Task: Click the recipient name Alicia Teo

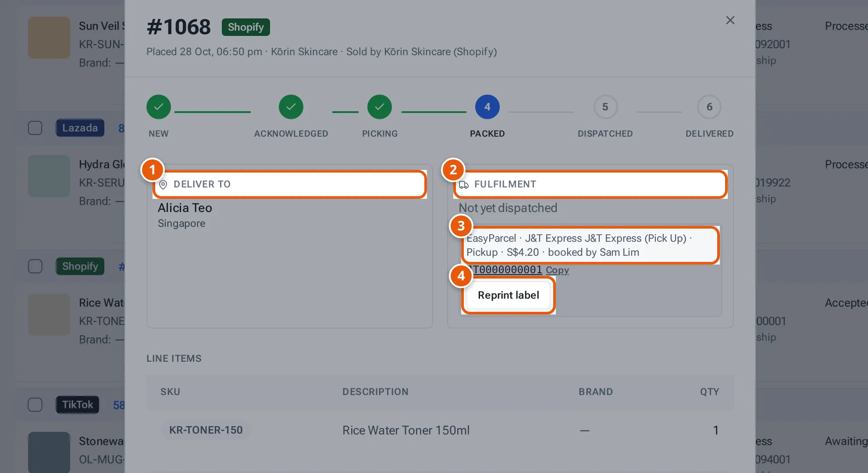Action: tap(185, 208)
